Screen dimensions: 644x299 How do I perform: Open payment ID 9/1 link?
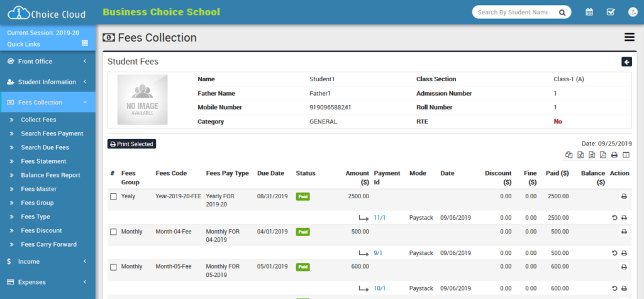[378, 253]
